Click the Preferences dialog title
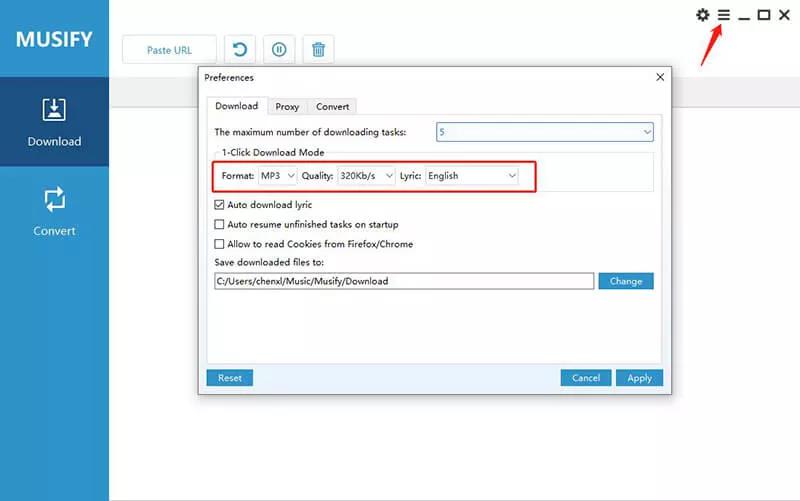The height and width of the screenshot is (501, 800). click(x=229, y=78)
